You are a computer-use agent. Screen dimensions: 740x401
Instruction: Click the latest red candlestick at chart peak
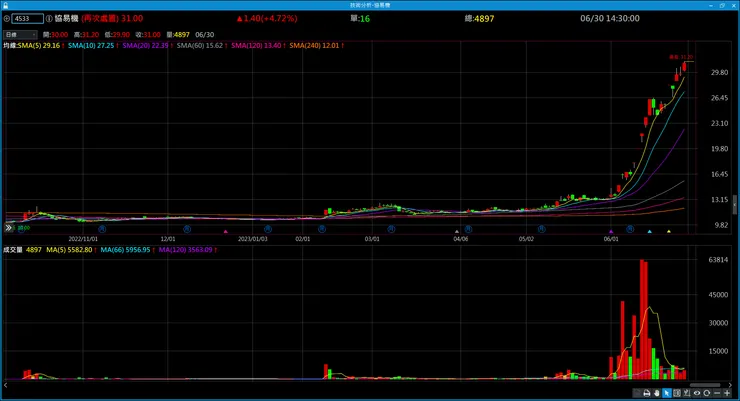pyautogui.click(x=684, y=67)
